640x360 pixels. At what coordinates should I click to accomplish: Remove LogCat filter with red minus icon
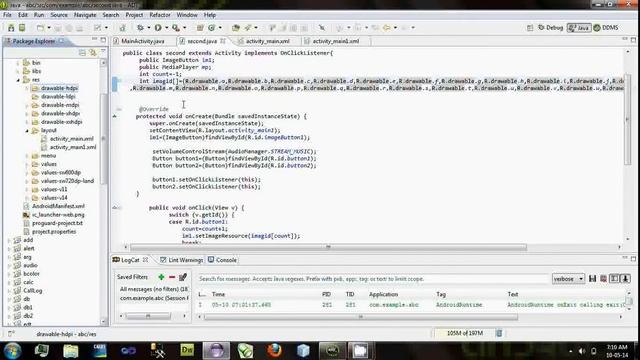click(x=172, y=277)
